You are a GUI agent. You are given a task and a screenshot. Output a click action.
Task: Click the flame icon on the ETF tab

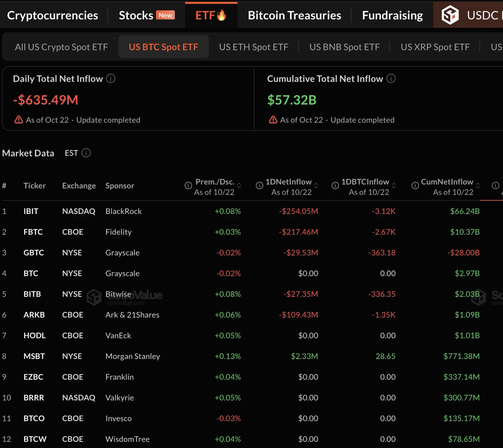pos(221,15)
